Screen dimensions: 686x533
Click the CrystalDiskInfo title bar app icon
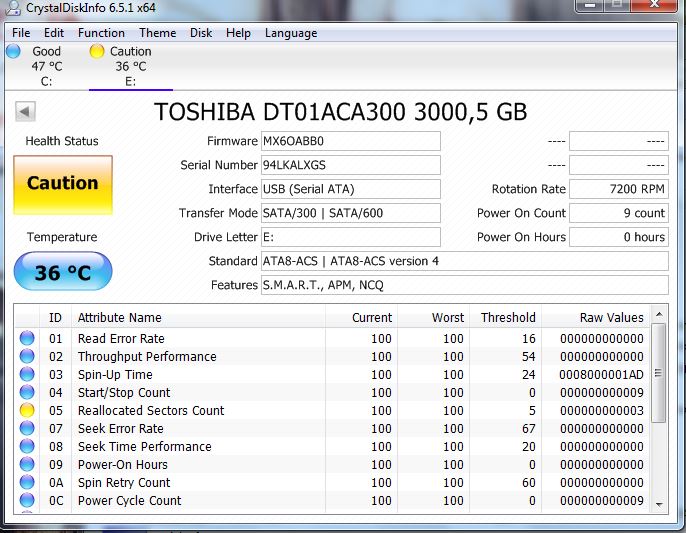pyautogui.click(x=13, y=7)
